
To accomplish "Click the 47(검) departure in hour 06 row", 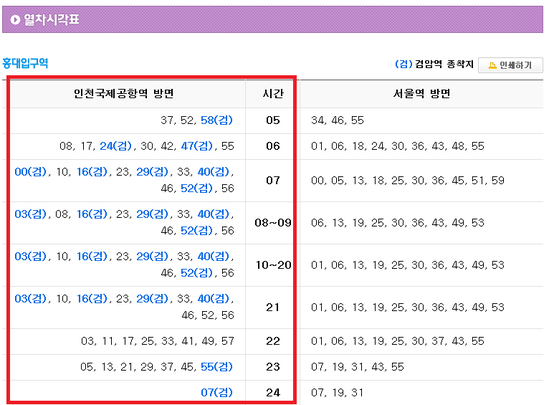I will 197,146.
